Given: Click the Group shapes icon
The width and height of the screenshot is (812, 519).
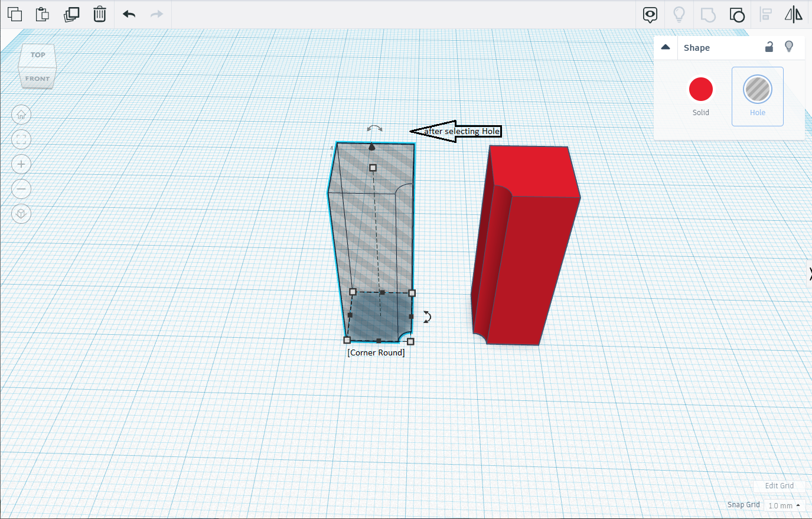Looking at the screenshot, I should [708, 15].
